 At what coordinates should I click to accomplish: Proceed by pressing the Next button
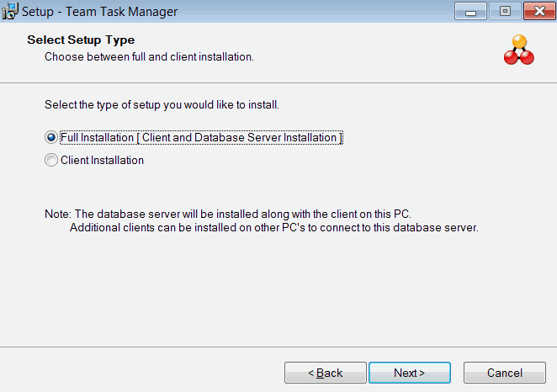[409, 373]
